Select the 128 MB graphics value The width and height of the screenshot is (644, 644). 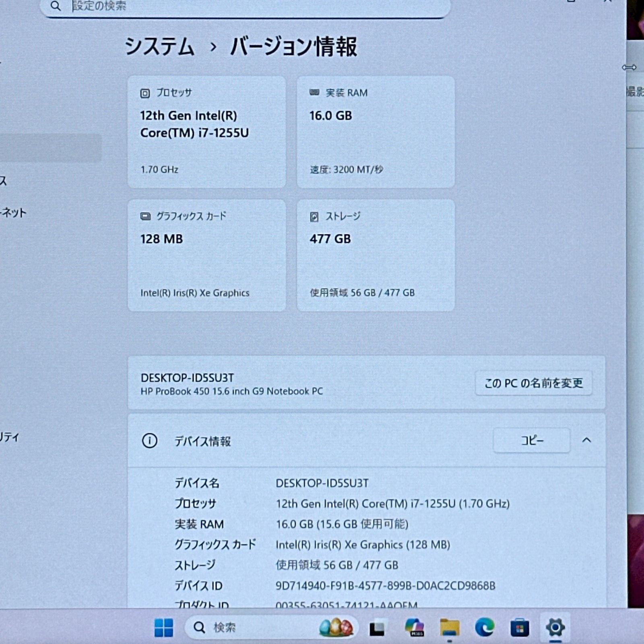point(161,239)
